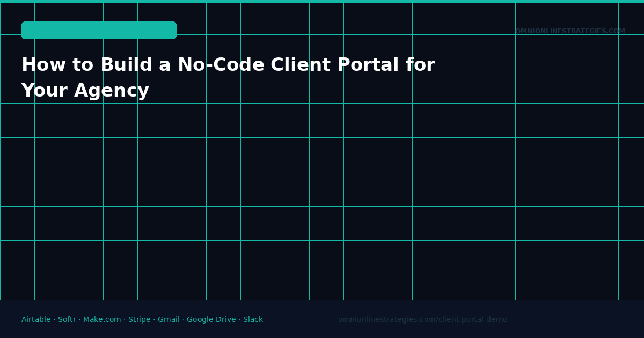Image resolution: width=644 pixels, height=338 pixels.
Task: Click "Stripe" in the footer tool list
Action: pyautogui.click(x=140, y=320)
